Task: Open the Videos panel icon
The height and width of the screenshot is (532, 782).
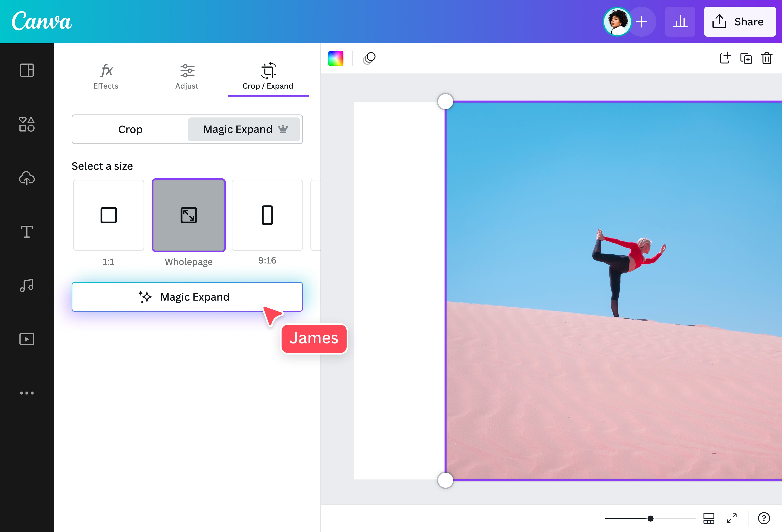Action: 27,339
